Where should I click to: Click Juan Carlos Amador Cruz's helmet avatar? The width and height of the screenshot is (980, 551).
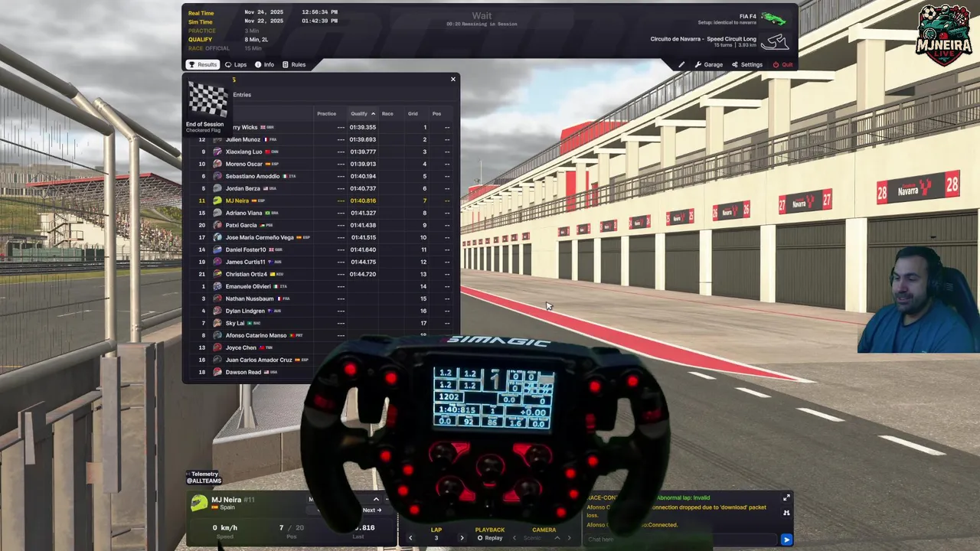point(217,360)
